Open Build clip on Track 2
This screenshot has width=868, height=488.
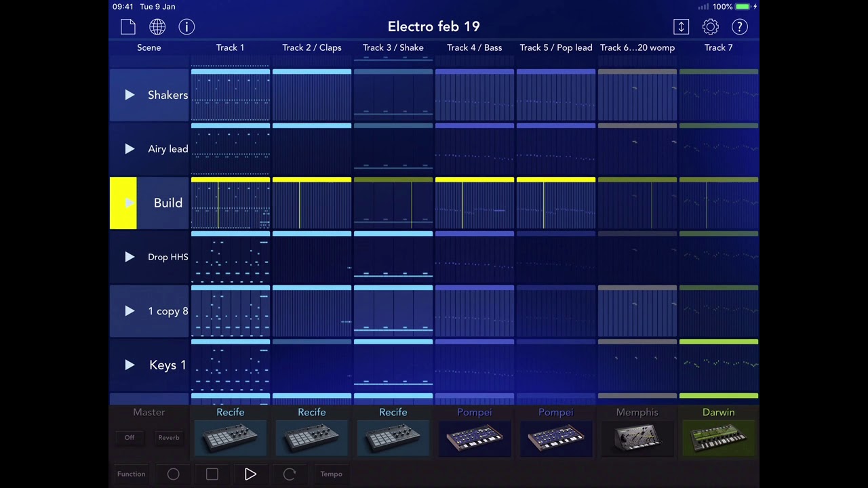312,203
